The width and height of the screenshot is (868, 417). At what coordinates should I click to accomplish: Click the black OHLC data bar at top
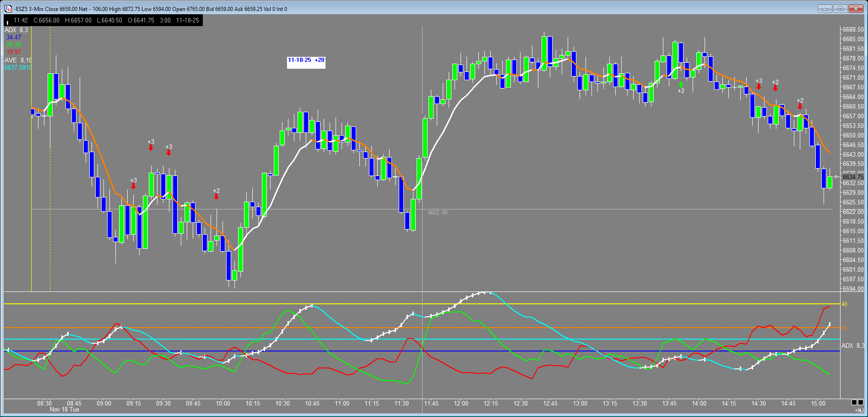pyautogui.click(x=103, y=20)
